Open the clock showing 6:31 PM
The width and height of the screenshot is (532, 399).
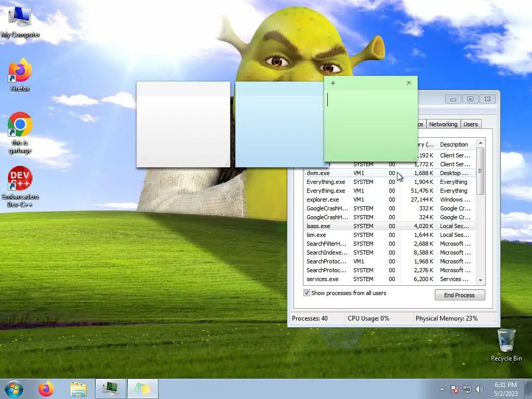[x=506, y=389]
